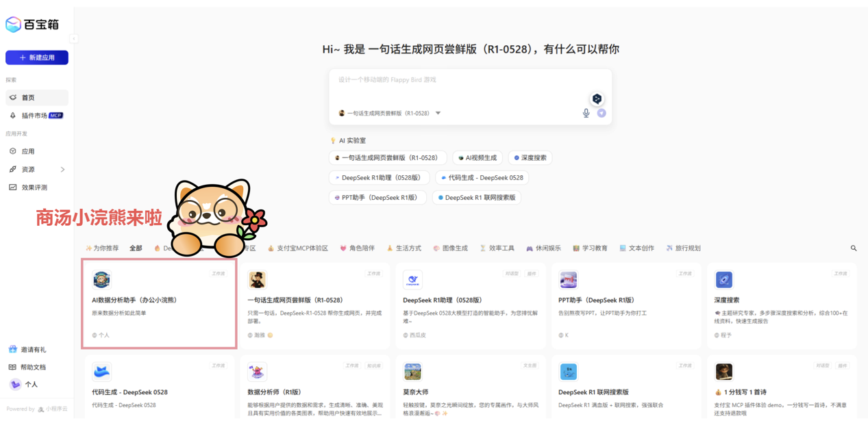Switch to the 为你推荐 category tab
The height and width of the screenshot is (425, 868).
(x=101, y=248)
